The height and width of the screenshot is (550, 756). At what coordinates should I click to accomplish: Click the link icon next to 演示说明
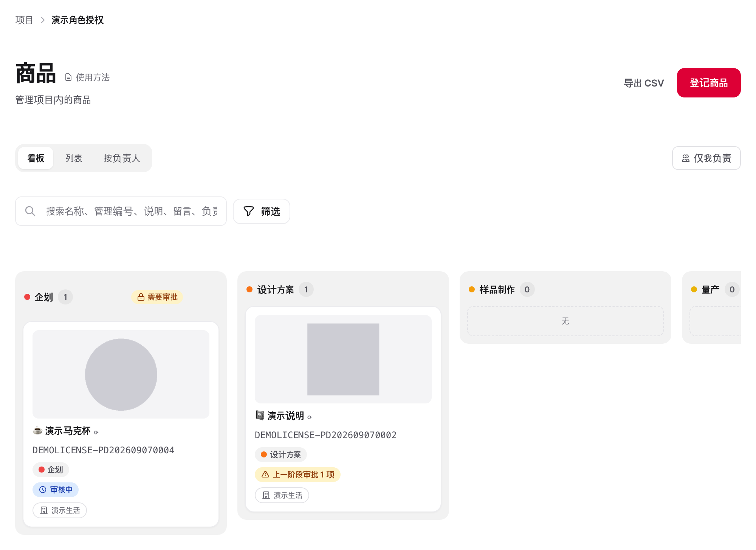click(310, 417)
